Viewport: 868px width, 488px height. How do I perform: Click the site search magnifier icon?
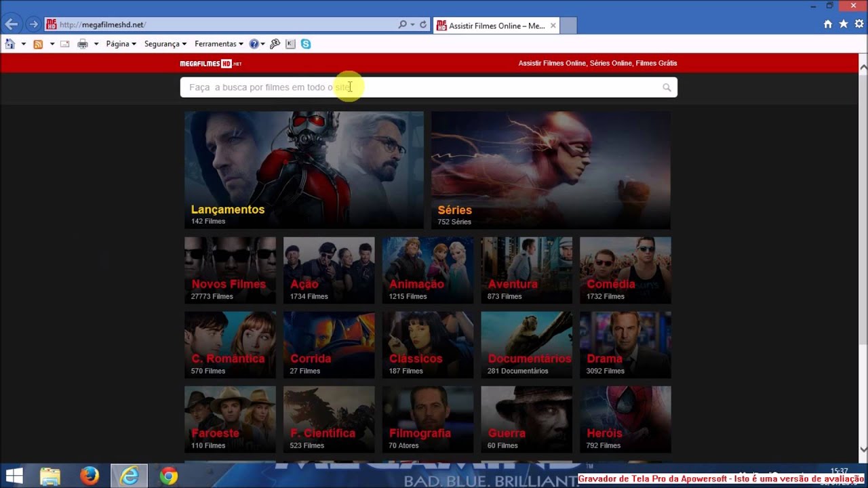tap(667, 87)
